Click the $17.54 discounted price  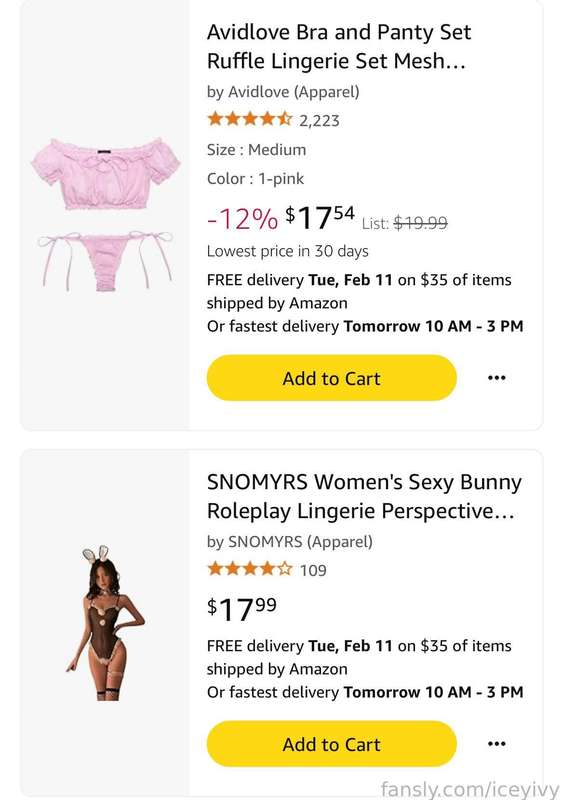pyautogui.click(x=320, y=218)
